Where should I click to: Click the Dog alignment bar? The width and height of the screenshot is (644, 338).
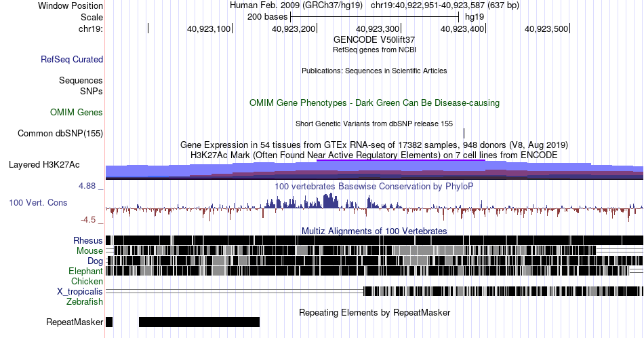click(374, 261)
